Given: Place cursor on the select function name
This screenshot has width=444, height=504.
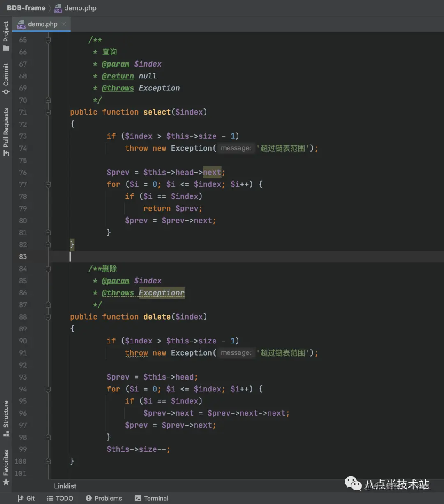Looking at the screenshot, I should point(157,112).
